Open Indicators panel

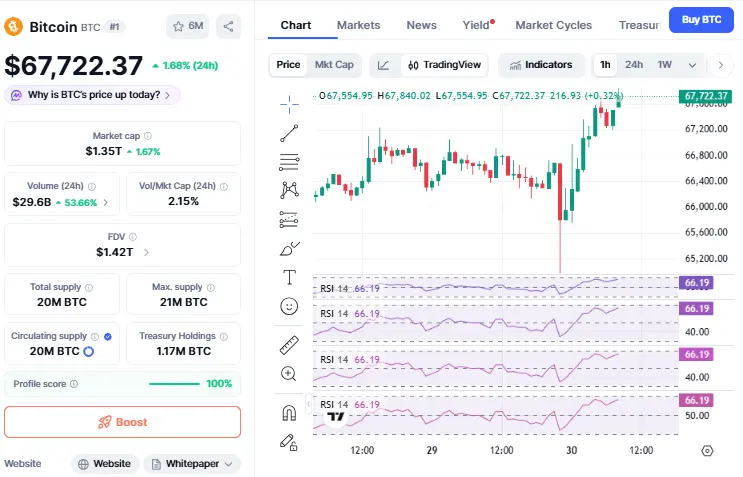(x=541, y=65)
